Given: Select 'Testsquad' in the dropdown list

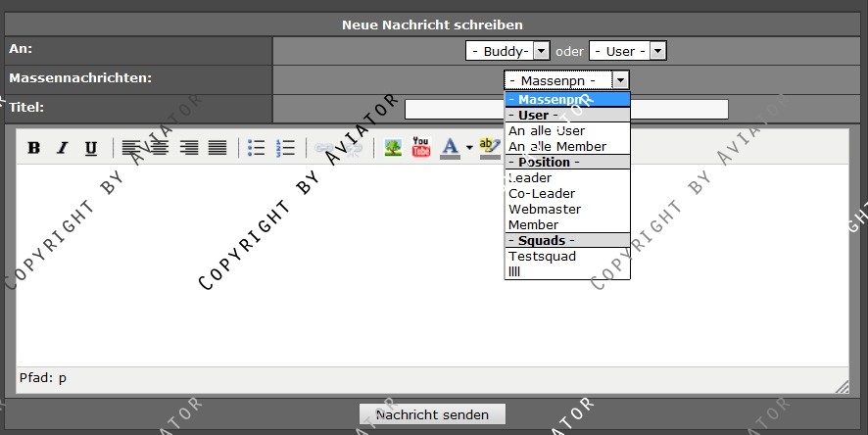Looking at the screenshot, I should pos(542,256).
